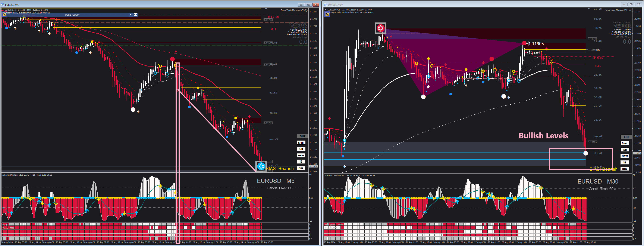Image resolution: width=644 pixels, height=246 pixels.
Task: Expand the EURUSD,M5 chart info triangle
Action: pos(3,10)
